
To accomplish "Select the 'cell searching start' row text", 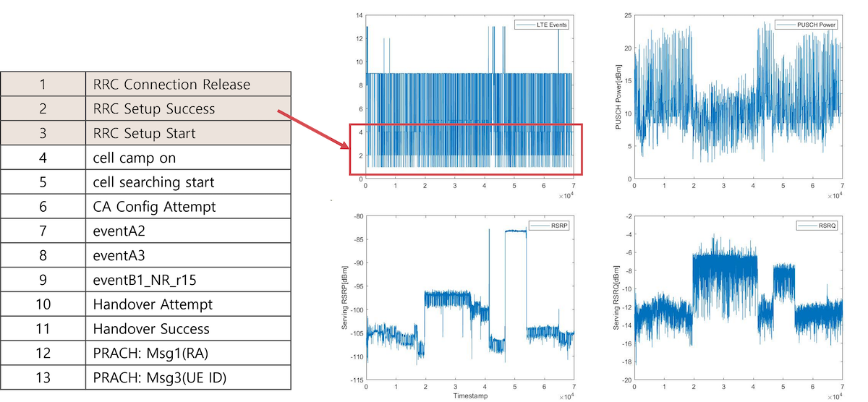I will (x=153, y=182).
